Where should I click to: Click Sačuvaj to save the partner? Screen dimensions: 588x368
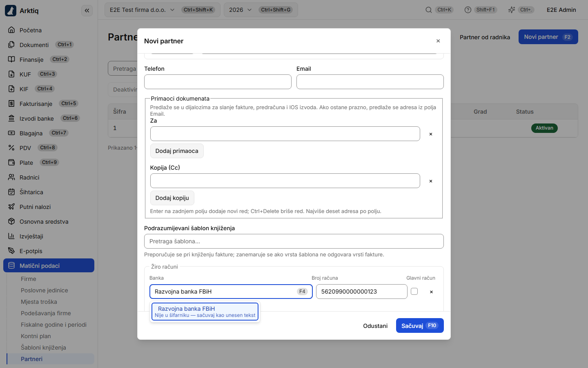click(x=420, y=325)
